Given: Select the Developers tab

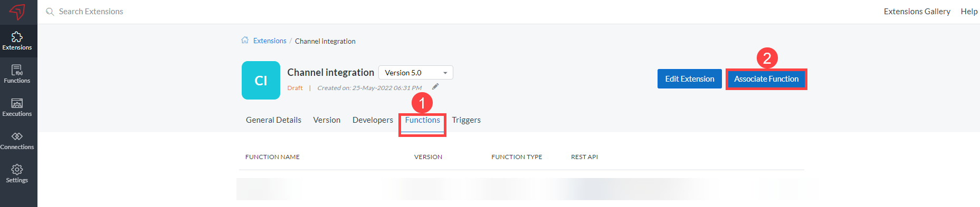Looking at the screenshot, I should 373,120.
